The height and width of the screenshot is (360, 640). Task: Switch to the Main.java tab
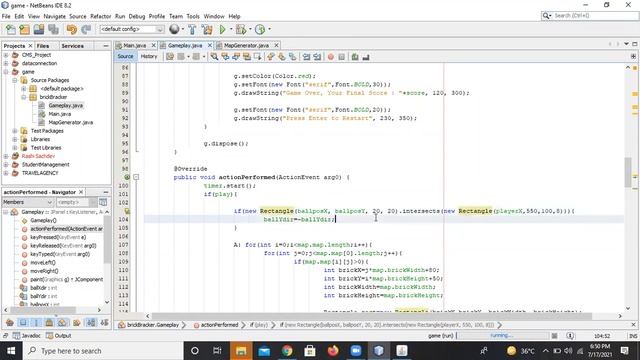pyautogui.click(x=134, y=45)
